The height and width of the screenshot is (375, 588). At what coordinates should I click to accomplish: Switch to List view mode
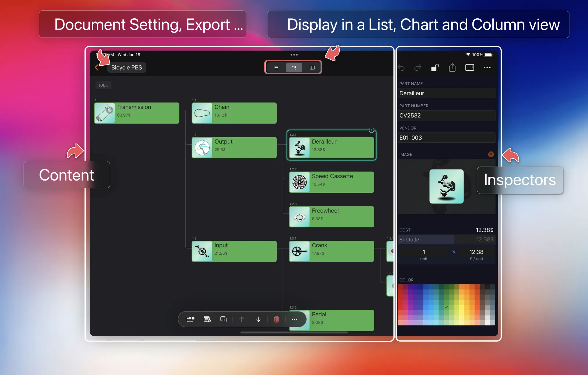pyautogui.click(x=276, y=67)
